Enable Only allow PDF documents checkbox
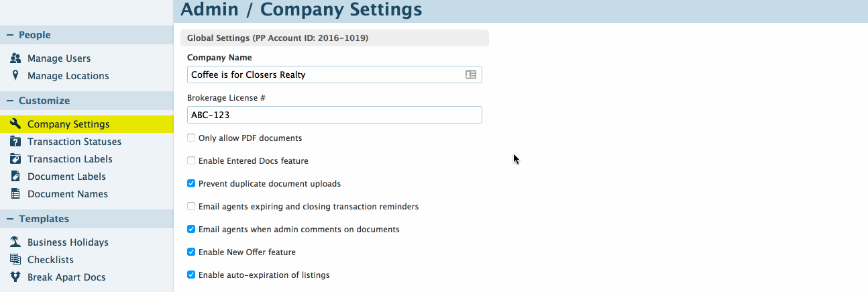868x292 pixels. tap(191, 138)
